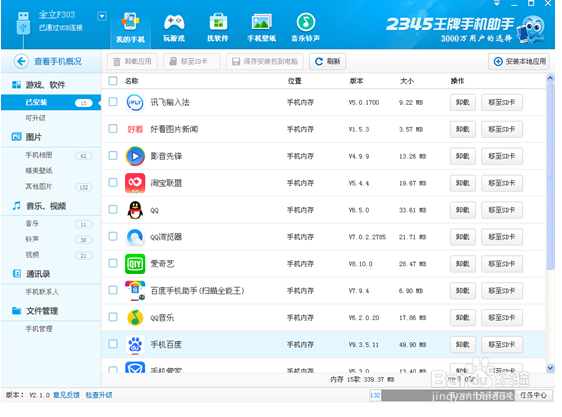The height and width of the screenshot is (417, 562).
Task: Check the 百度手机助手 checkbox
Action: tap(113, 290)
